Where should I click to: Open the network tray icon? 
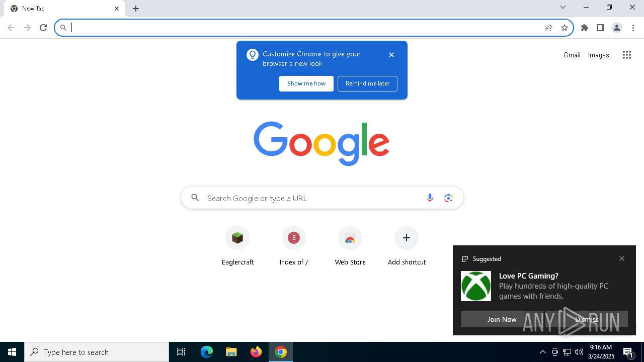(567, 352)
